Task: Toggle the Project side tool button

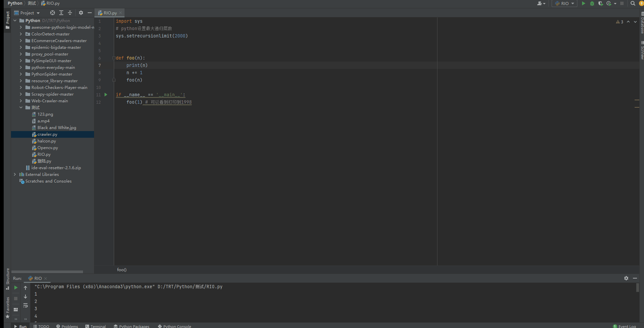Action: point(7,20)
